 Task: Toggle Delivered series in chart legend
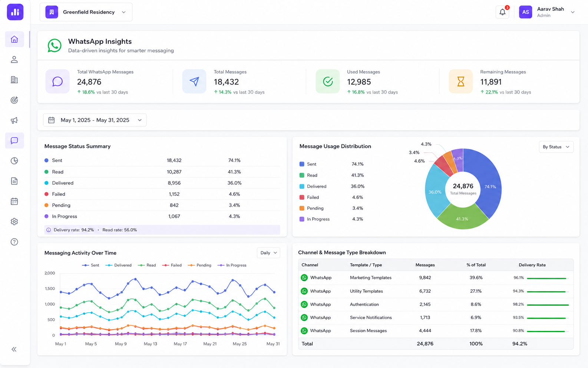(118, 265)
